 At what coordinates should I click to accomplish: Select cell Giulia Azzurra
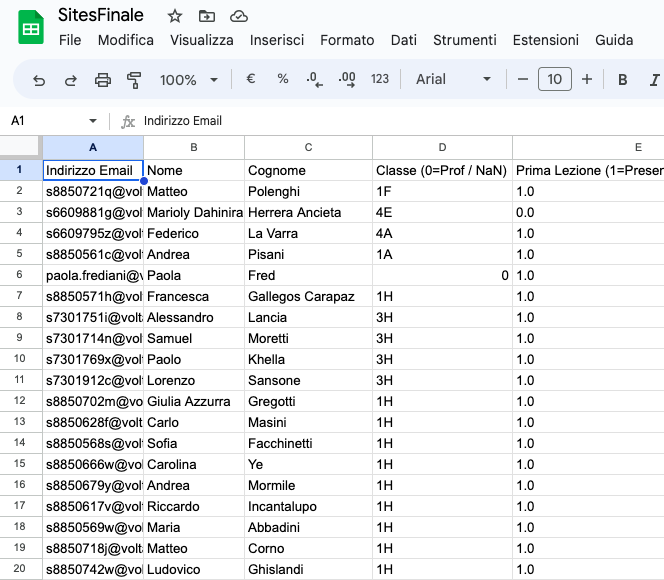coord(194,401)
